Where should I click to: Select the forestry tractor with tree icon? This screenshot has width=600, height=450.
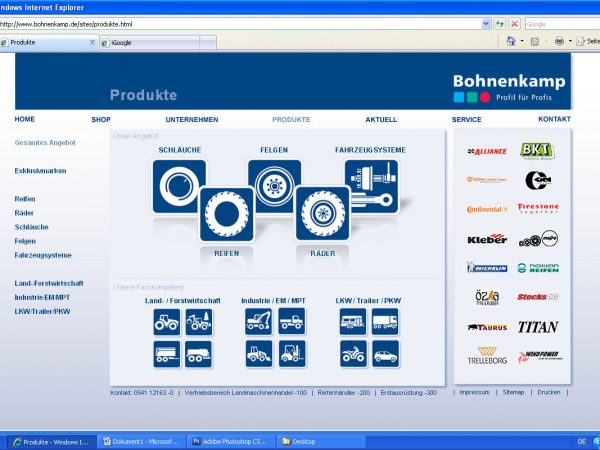pyautogui.click(x=199, y=322)
